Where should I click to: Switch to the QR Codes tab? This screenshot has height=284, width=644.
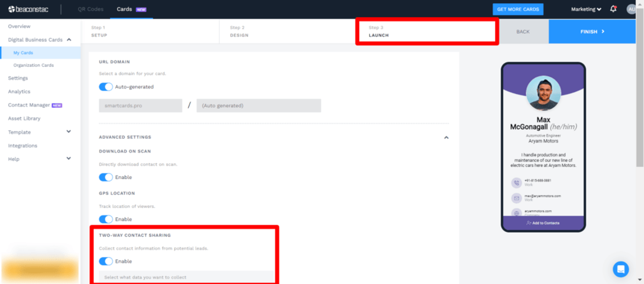coord(91,9)
